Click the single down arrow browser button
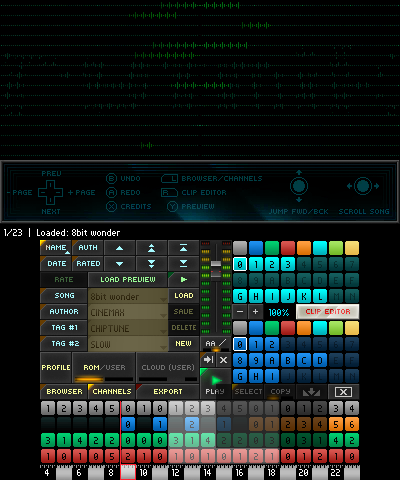 pyautogui.click(x=119, y=264)
